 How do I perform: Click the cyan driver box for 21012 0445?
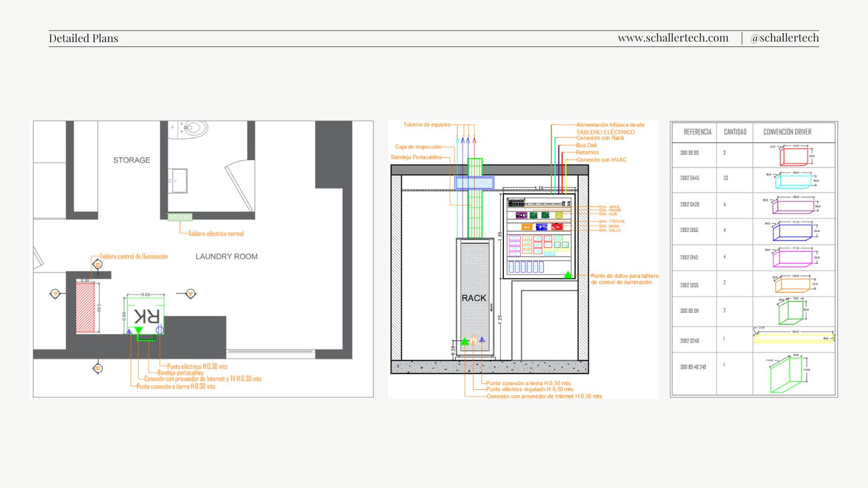(793, 182)
